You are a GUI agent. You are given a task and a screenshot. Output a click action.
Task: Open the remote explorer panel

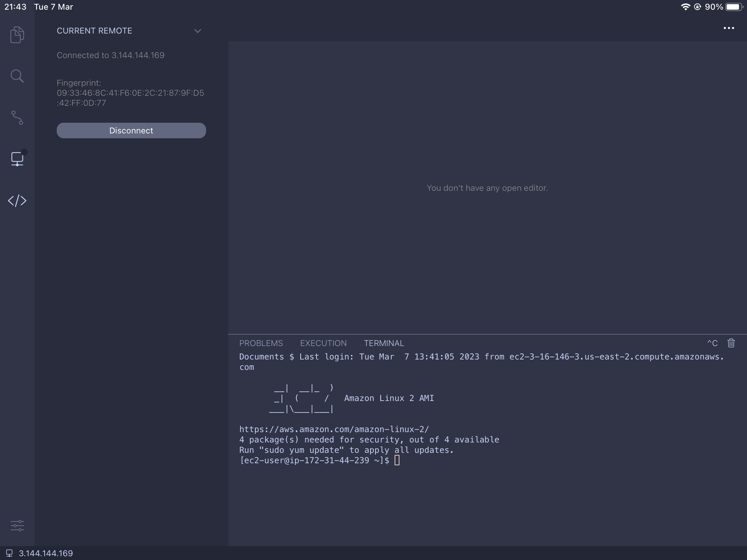tap(17, 159)
